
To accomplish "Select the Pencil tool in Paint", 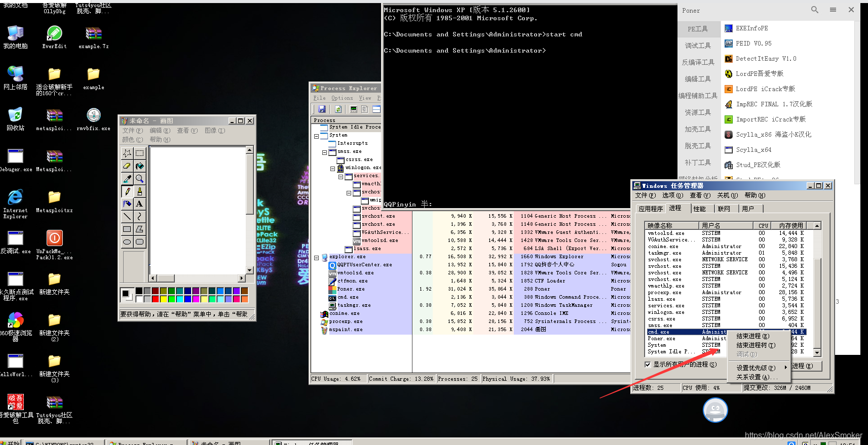I will tap(127, 191).
